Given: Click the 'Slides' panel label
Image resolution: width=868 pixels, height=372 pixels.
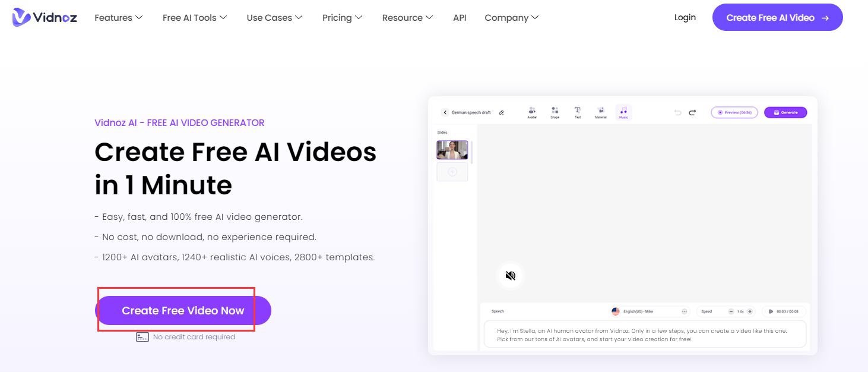Looking at the screenshot, I should pos(442,133).
